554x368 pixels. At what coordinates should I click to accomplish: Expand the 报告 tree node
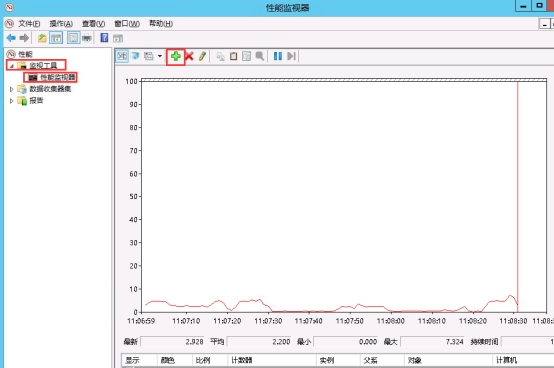(x=11, y=101)
